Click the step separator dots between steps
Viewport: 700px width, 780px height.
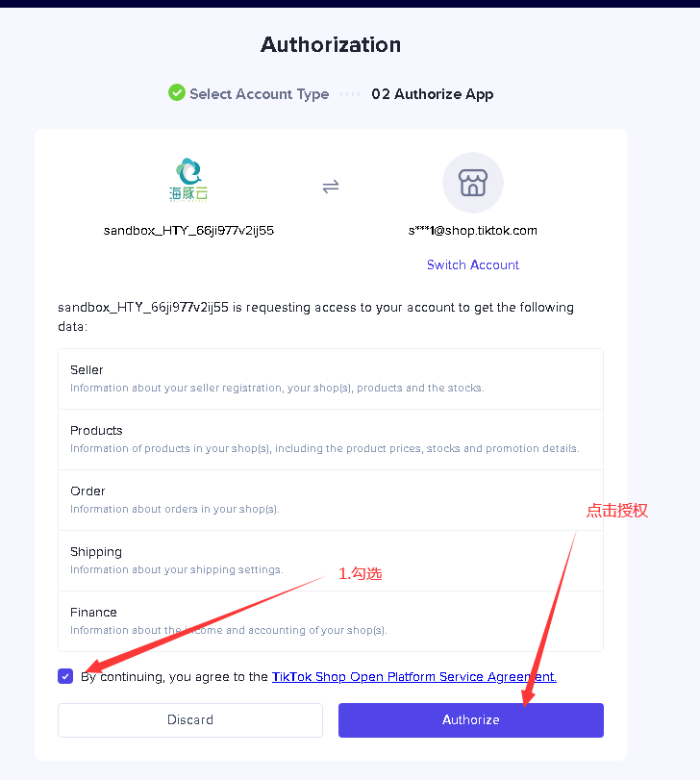(x=350, y=94)
